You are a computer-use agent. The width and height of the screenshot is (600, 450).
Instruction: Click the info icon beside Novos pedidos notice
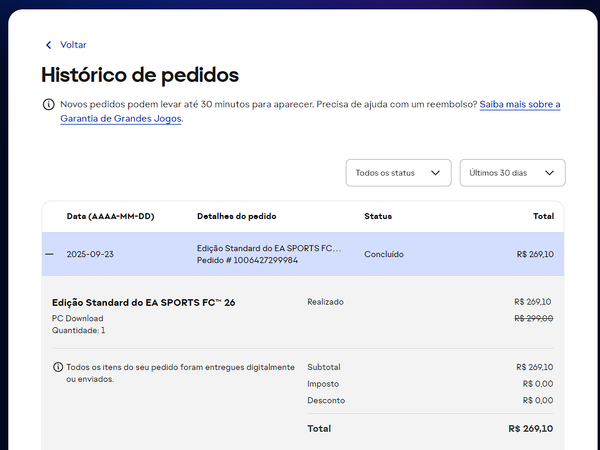coord(49,104)
